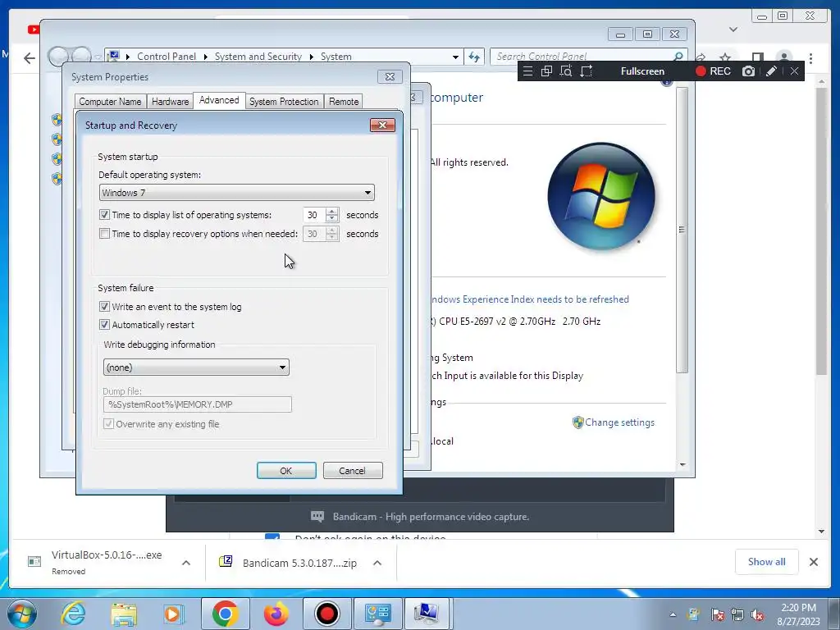Click Show all downloads button
The height and width of the screenshot is (630, 840).
(767, 562)
